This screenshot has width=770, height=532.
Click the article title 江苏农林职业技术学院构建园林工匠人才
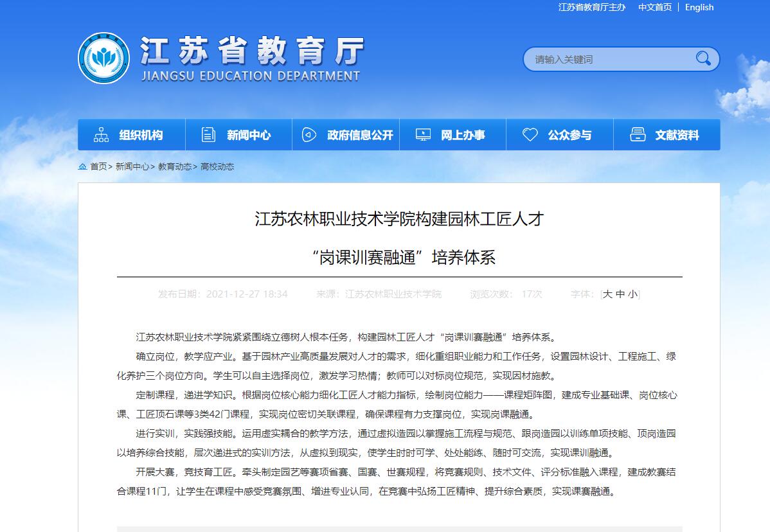tap(399, 219)
